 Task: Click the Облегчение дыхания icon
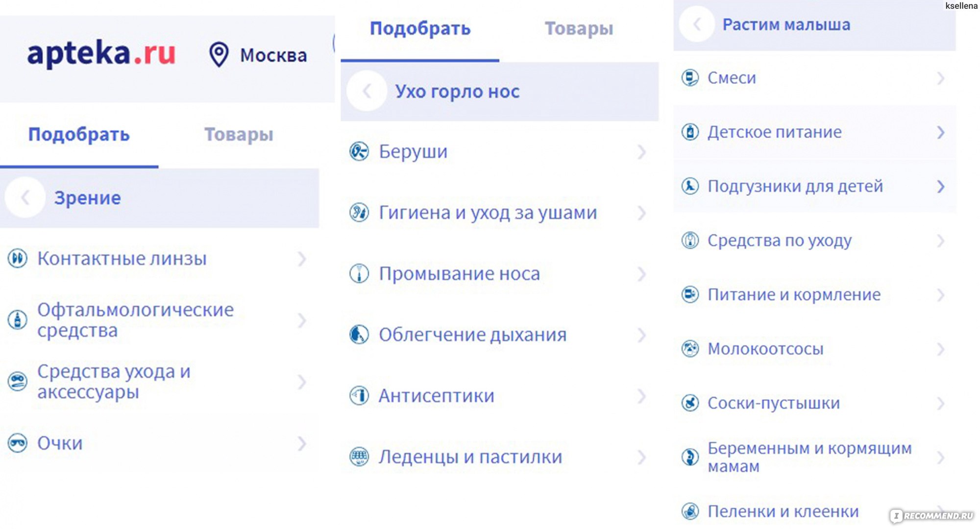(x=359, y=335)
